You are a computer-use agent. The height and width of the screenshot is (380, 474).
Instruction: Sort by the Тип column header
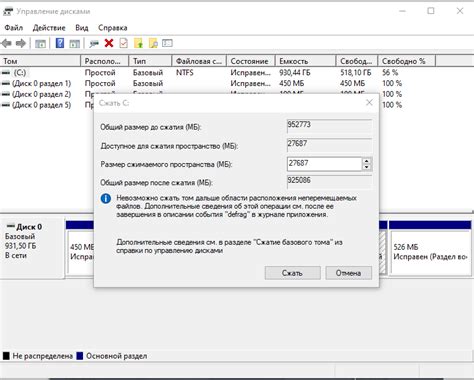(x=150, y=61)
